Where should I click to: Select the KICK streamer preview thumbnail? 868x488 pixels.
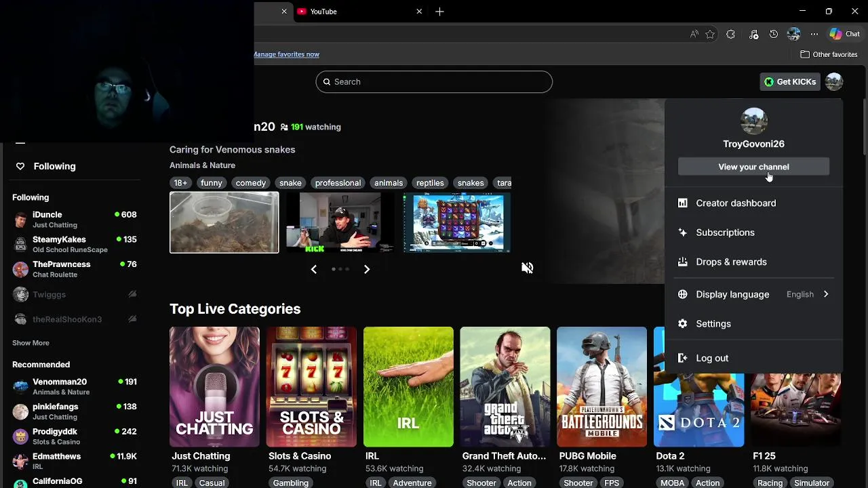[x=340, y=222]
